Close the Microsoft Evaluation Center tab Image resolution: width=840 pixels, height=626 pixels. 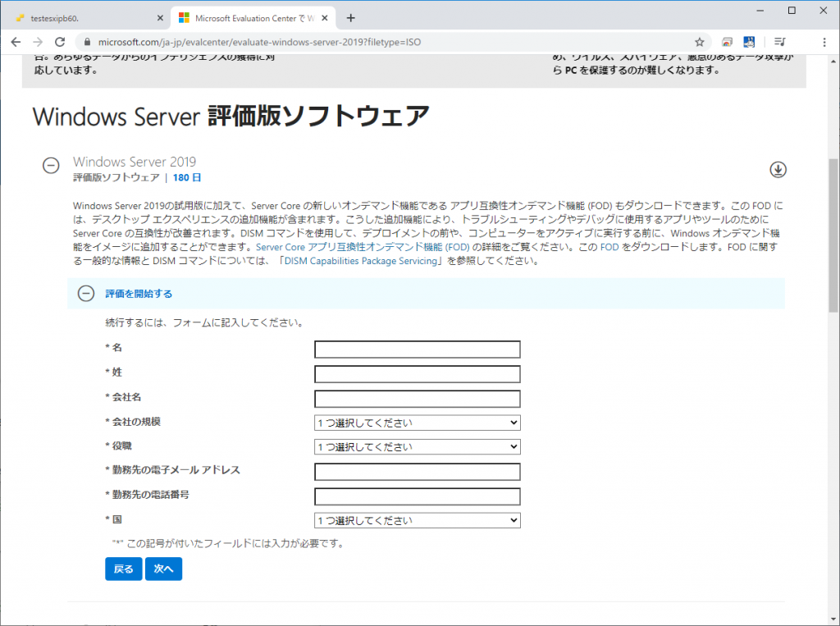pyautogui.click(x=325, y=18)
